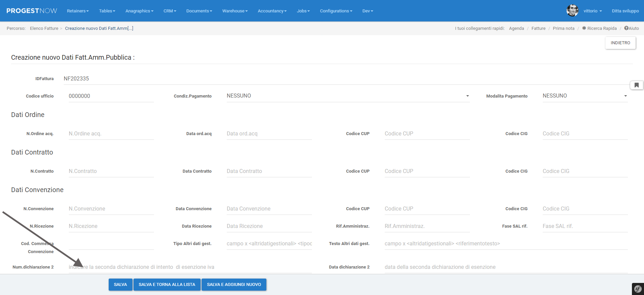Screen dimensions: 644x295
Task: Click the Data Contratto field
Action: pyautogui.click(x=269, y=171)
